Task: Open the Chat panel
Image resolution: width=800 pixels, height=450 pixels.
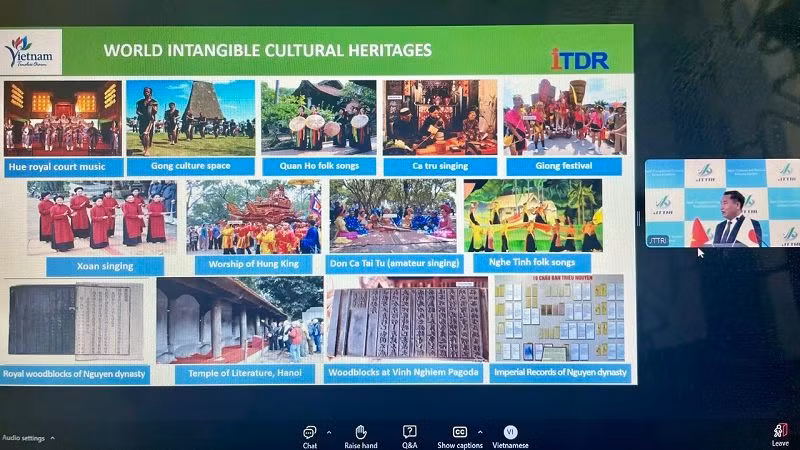Action: pyautogui.click(x=310, y=433)
